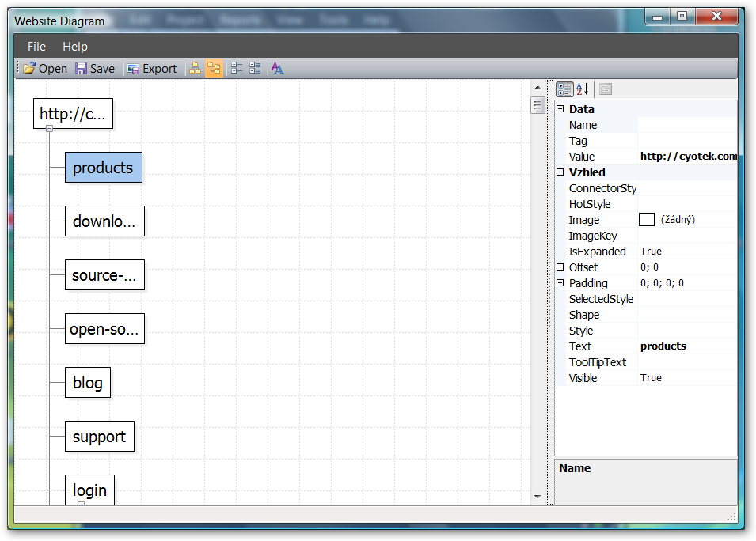
Task: Click the Categorized view icon in property grid
Action: pyautogui.click(x=564, y=89)
